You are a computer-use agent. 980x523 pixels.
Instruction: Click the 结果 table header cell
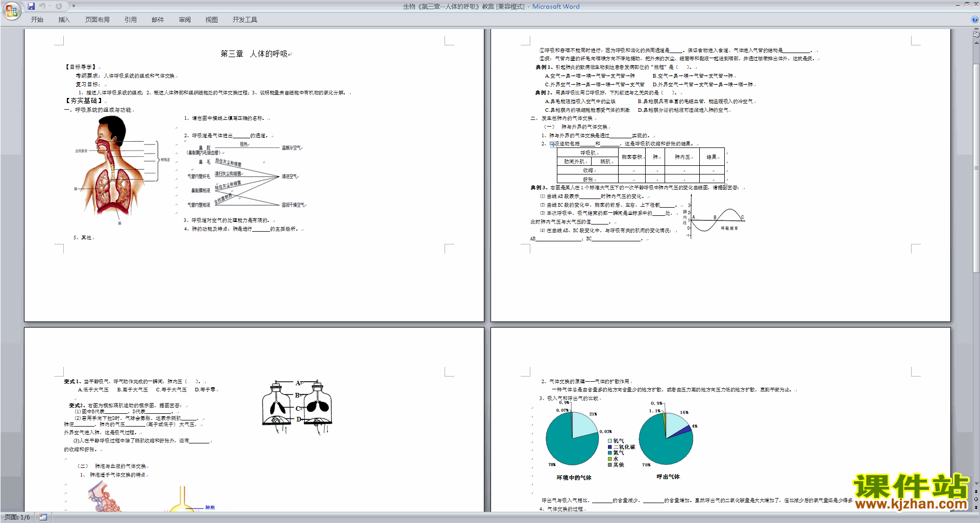(712, 157)
